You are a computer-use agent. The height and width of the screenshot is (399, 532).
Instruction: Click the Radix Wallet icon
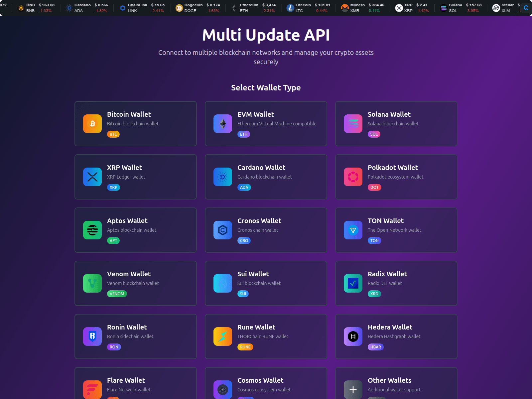(x=353, y=283)
